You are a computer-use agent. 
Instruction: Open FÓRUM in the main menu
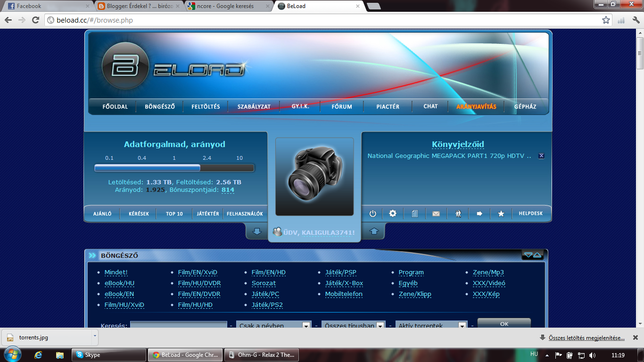click(x=342, y=107)
